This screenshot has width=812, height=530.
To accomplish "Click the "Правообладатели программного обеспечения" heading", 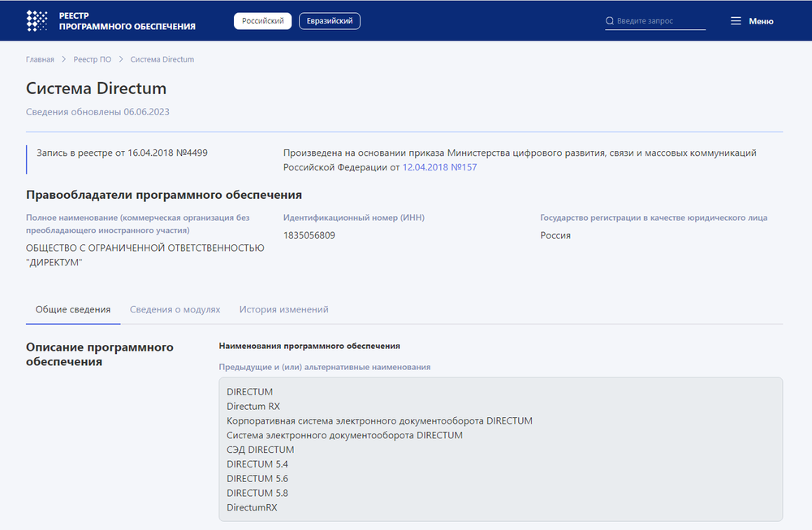I will (x=164, y=195).
